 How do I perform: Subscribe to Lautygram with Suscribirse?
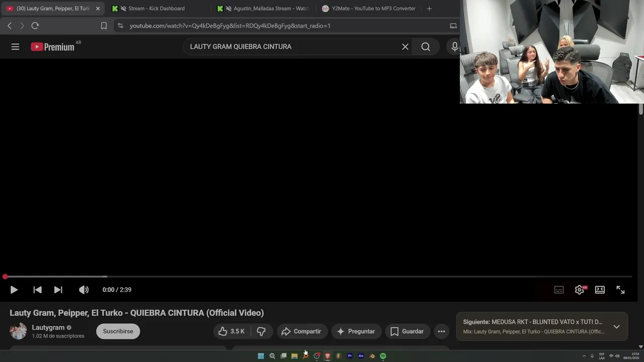pyautogui.click(x=118, y=331)
